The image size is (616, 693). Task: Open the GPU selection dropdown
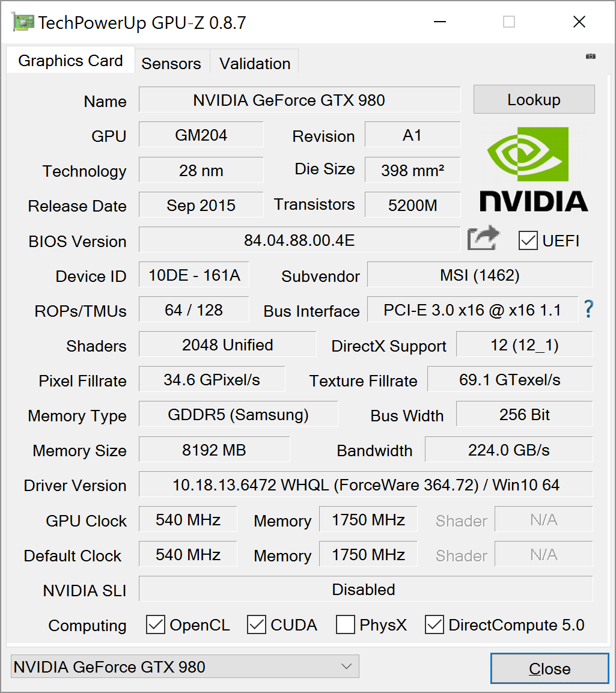tap(185, 667)
